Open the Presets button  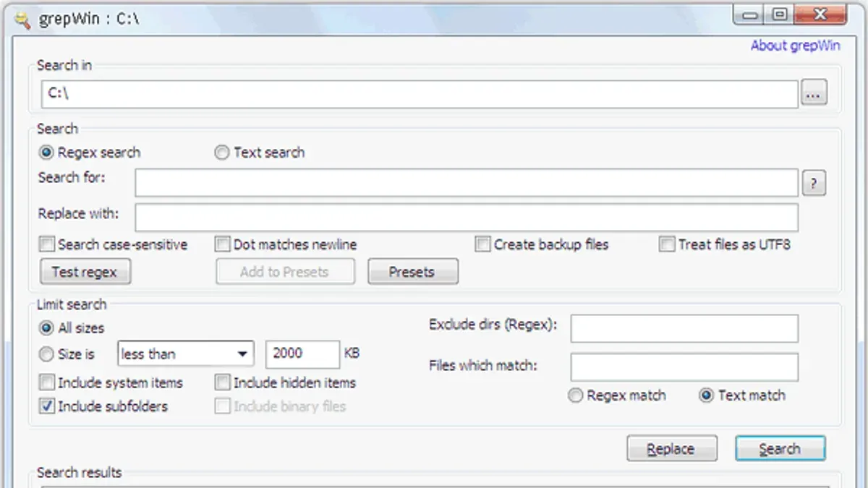point(413,272)
